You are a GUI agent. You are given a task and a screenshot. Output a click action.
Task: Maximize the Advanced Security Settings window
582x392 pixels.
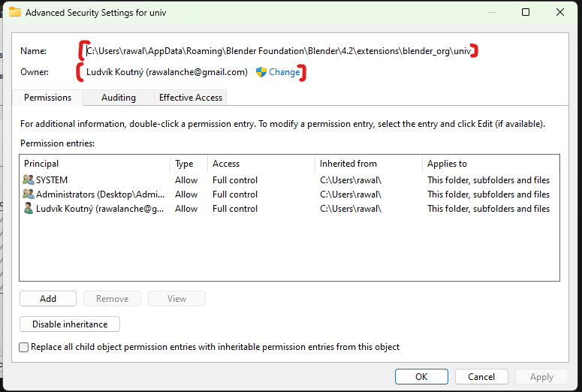pos(526,12)
